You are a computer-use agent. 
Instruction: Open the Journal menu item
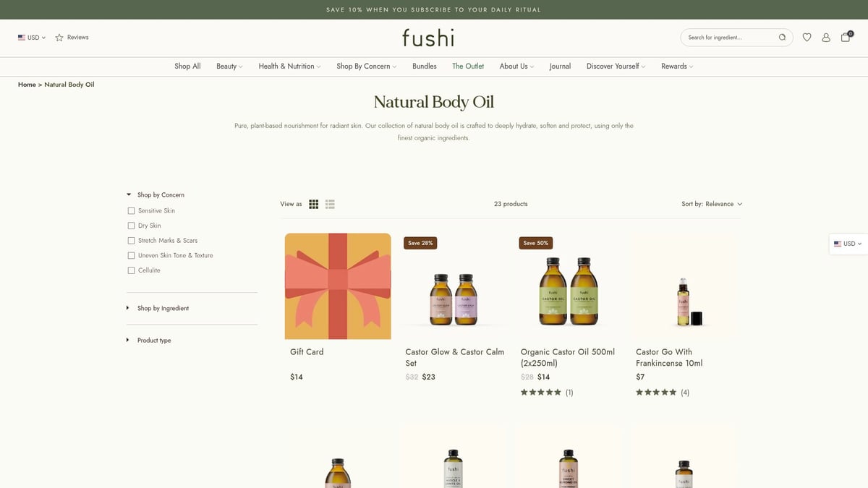560,66
